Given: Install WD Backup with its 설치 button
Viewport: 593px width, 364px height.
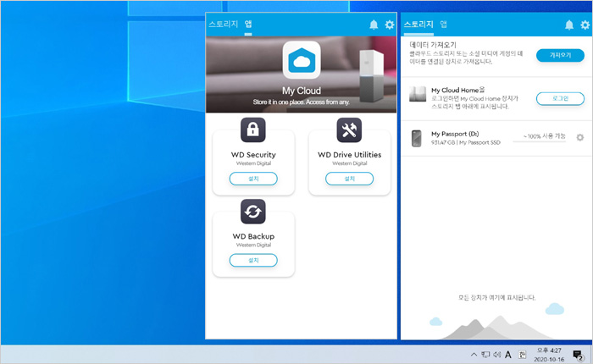Looking at the screenshot, I should coord(253,261).
